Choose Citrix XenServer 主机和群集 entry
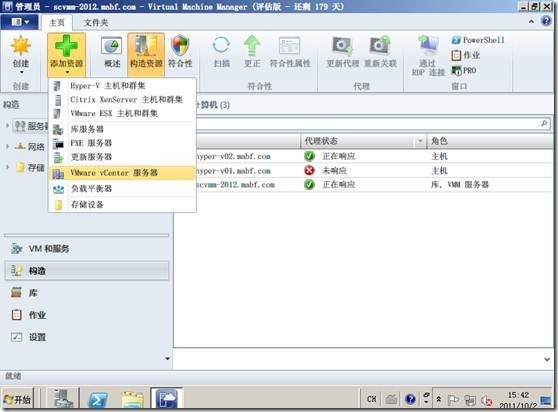Viewport: 558px width, 412px height. point(122,100)
